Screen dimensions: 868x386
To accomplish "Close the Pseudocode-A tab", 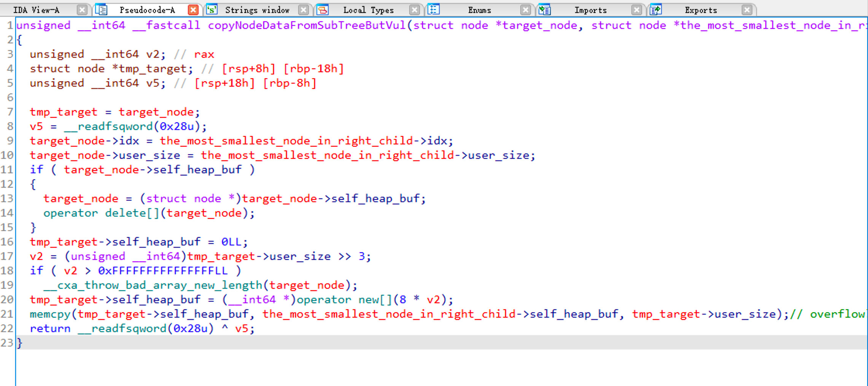I will (193, 10).
